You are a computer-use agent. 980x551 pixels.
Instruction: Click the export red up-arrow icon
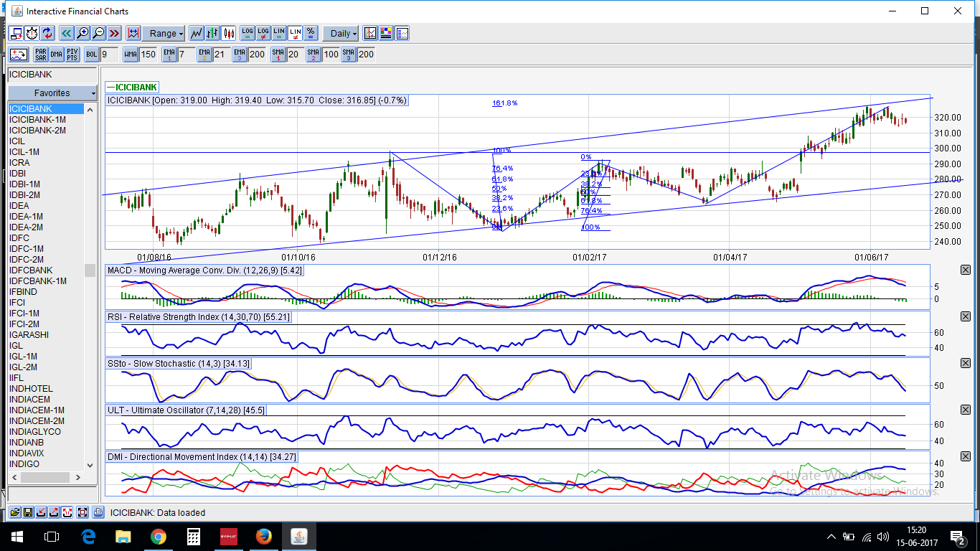point(54,512)
